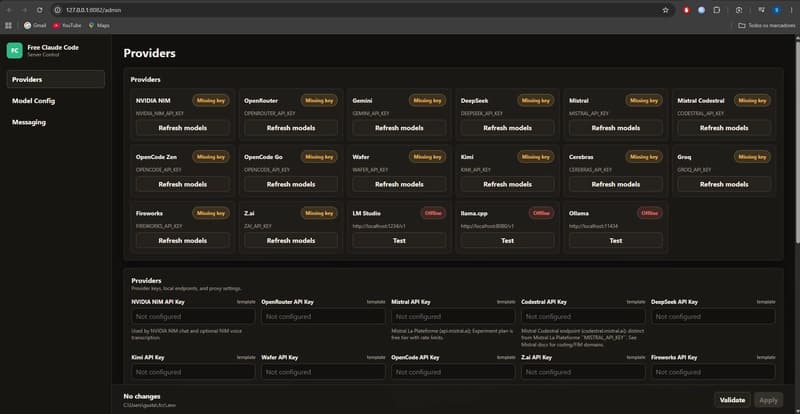Refresh models for OpenCode Go

[x=291, y=184]
